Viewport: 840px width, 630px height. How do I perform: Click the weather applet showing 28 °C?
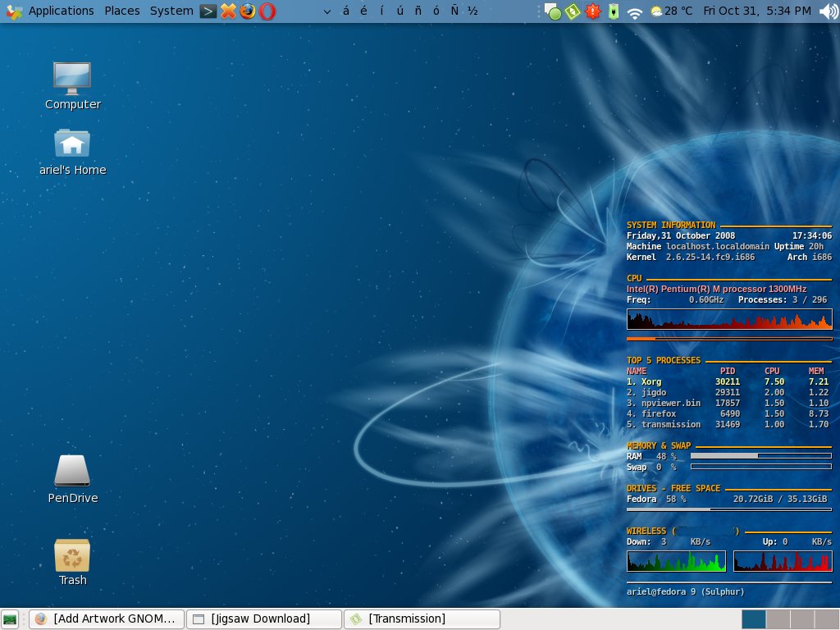pos(671,11)
